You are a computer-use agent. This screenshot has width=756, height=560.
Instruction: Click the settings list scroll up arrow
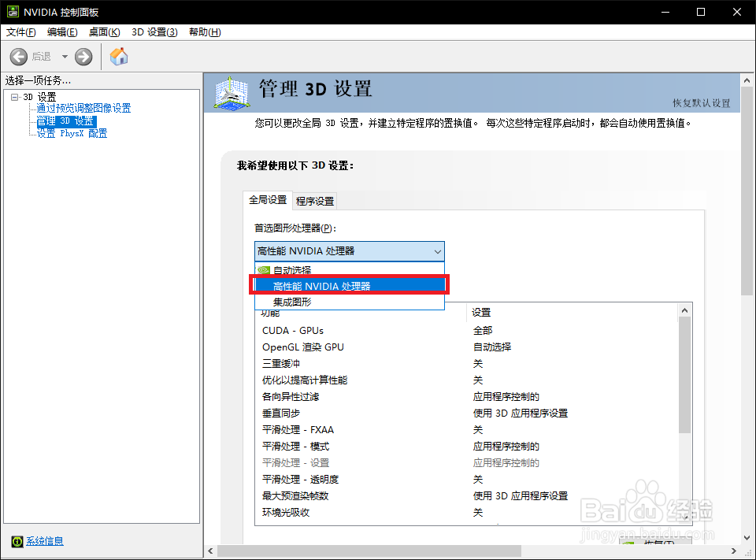(684, 310)
